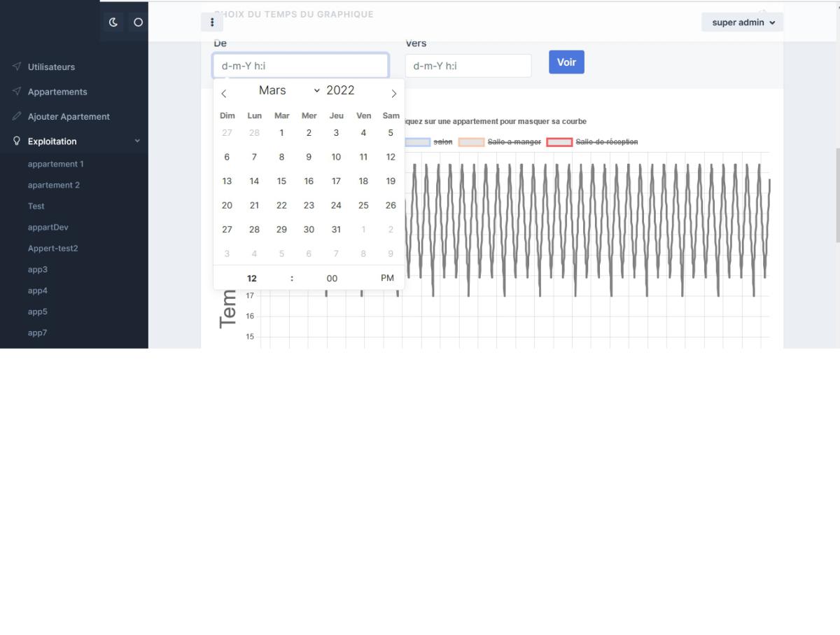The width and height of the screenshot is (840, 635).
Task: Pick March 12 in the calendar
Action: point(391,157)
